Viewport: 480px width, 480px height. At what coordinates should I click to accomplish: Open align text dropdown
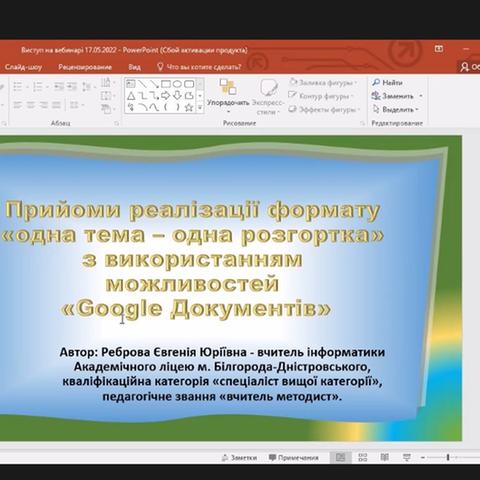tap(107, 96)
